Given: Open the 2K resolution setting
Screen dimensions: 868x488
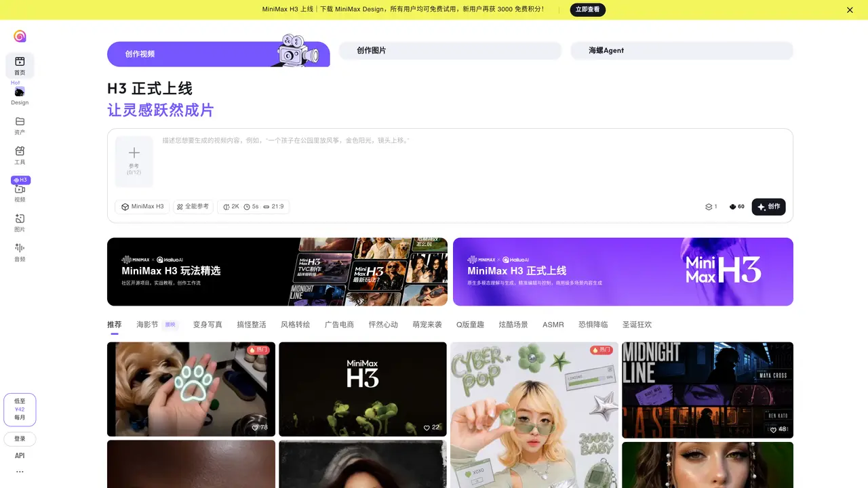Looking at the screenshot, I should pos(231,207).
